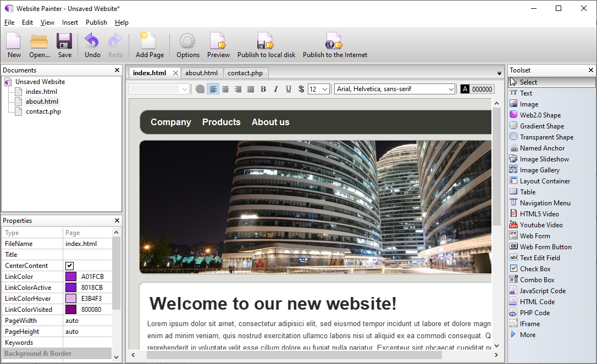
Task: Close the Toolset panel
Action: [591, 70]
